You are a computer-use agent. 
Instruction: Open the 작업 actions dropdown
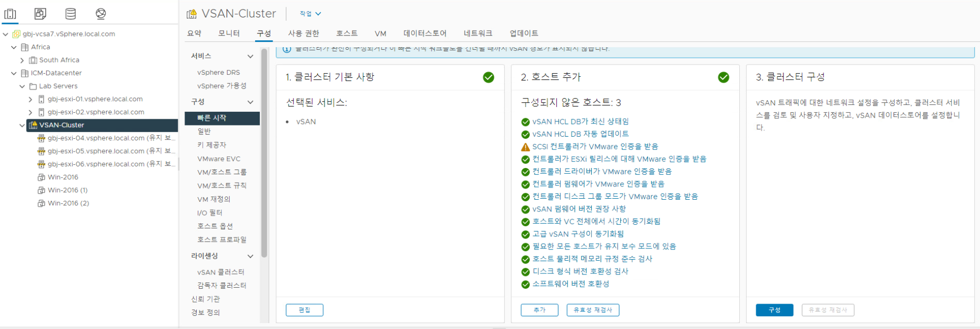tap(310, 14)
